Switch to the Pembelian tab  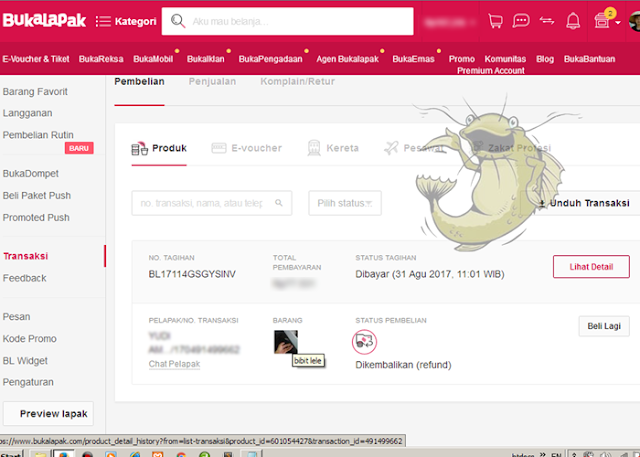pyautogui.click(x=139, y=82)
